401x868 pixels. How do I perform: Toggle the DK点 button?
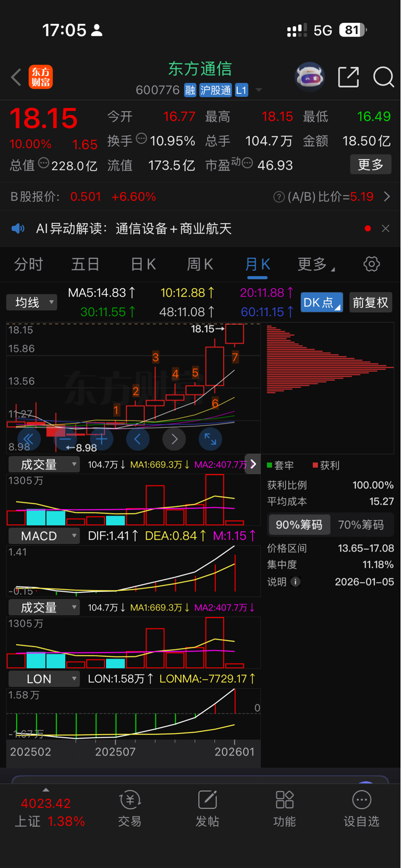pyautogui.click(x=322, y=302)
